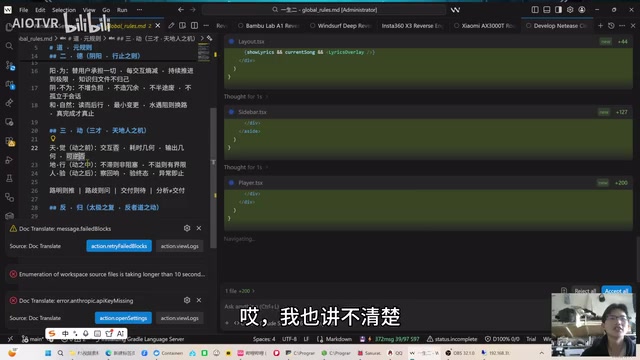The image size is (640, 360).
Task: Click the lightbulb code action on line 21
Action: (53, 139)
